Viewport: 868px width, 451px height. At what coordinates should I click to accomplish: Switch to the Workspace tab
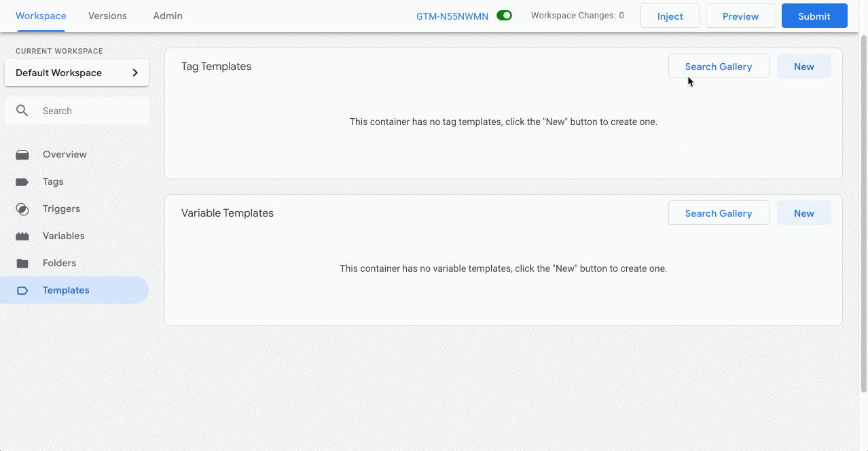(41, 15)
